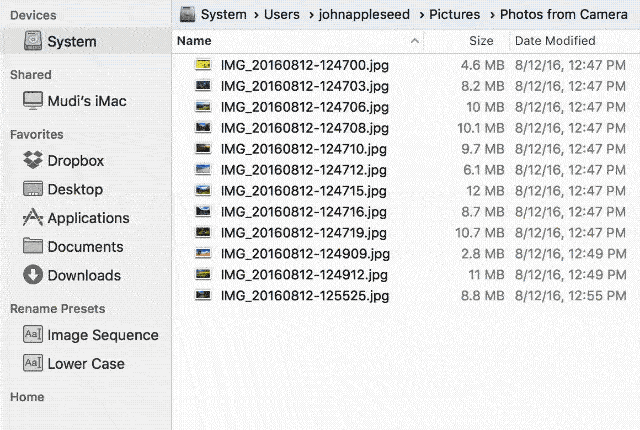Sort files by Name column header
The image size is (640, 430).
coord(195,41)
